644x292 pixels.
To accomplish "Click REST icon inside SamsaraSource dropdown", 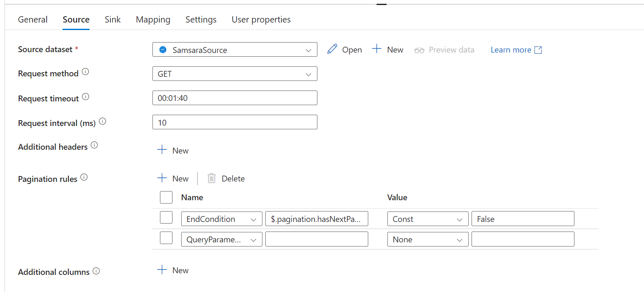I will (x=163, y=50).
